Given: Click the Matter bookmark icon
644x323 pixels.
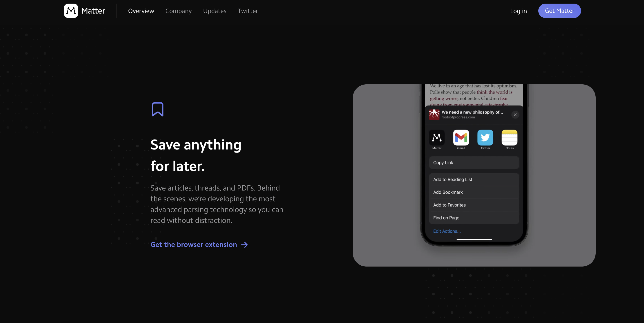Looking at the screenshot, I should [x=158, y=109].
